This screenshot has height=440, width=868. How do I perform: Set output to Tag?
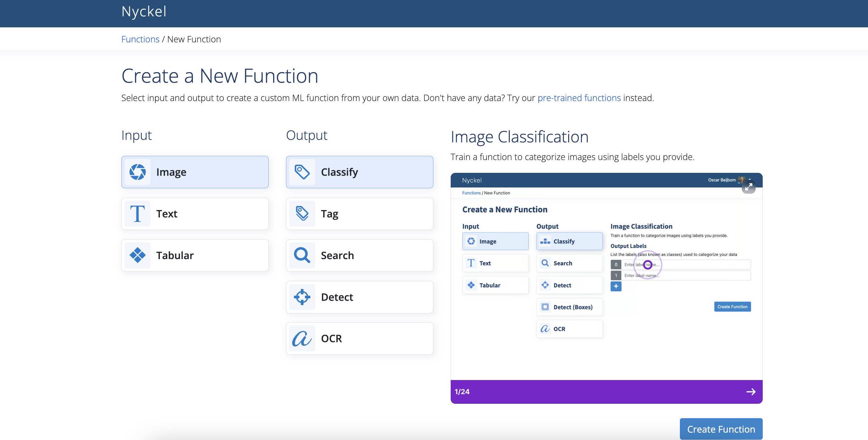click(359, 214)
